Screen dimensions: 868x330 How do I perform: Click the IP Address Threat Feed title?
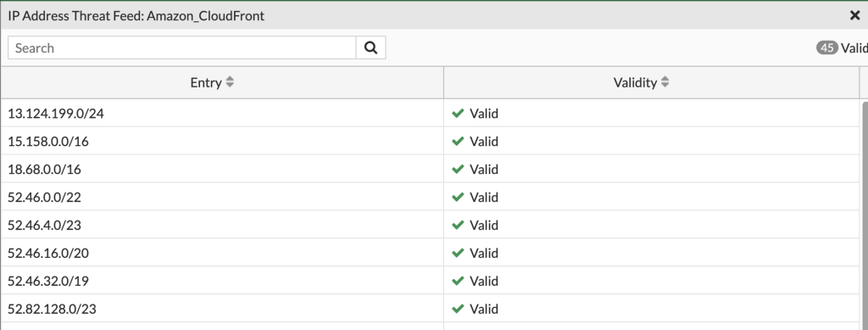click(136, 16)
